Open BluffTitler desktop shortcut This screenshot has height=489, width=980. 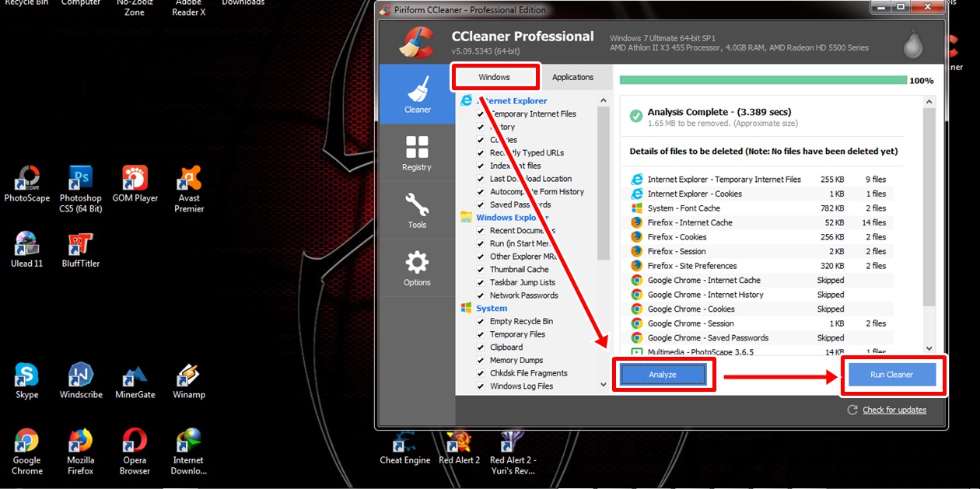pos(81,250)
